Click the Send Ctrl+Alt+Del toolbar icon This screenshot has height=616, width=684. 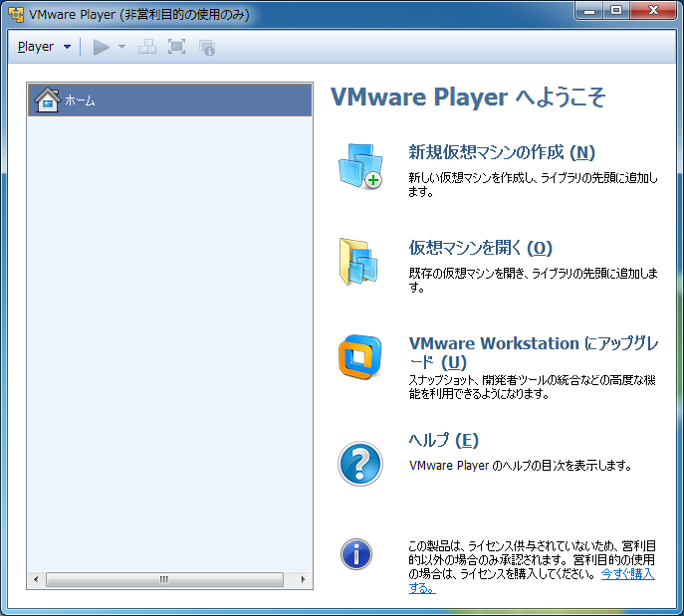147,47
